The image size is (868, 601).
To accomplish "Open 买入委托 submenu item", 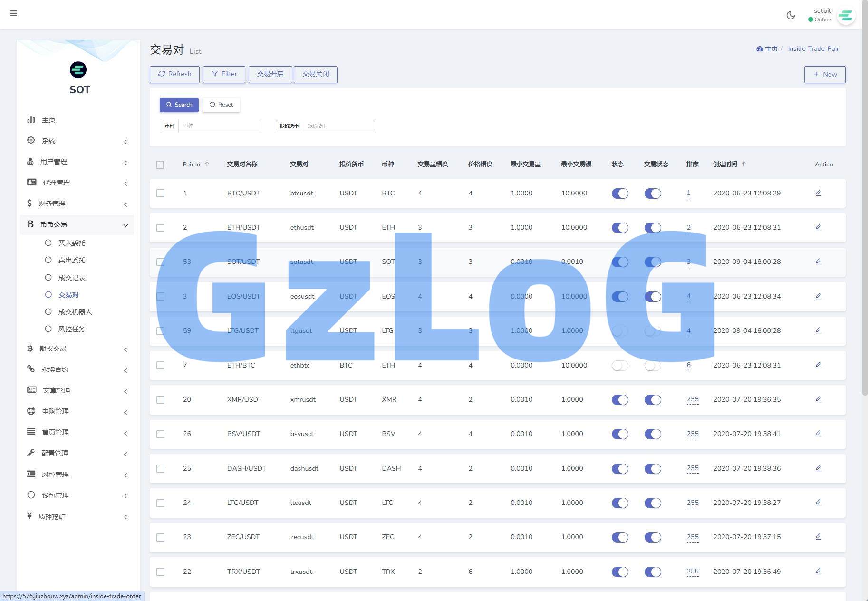I will [71, 243].
